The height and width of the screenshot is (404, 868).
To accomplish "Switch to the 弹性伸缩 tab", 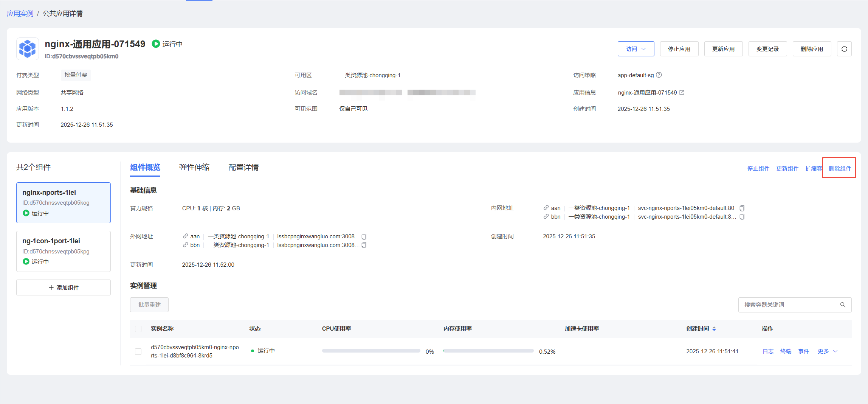I will coord(194,167).
